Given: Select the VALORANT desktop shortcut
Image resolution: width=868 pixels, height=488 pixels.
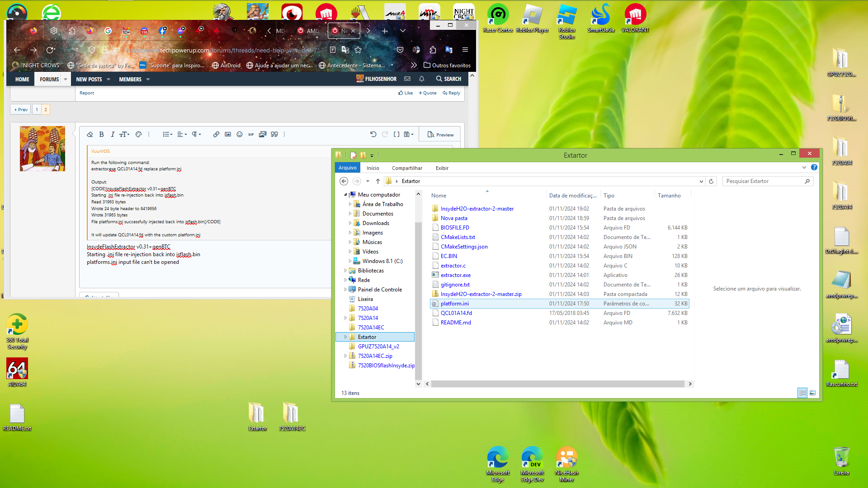Looking at the screenshot, I should click(x=635, y=19).
